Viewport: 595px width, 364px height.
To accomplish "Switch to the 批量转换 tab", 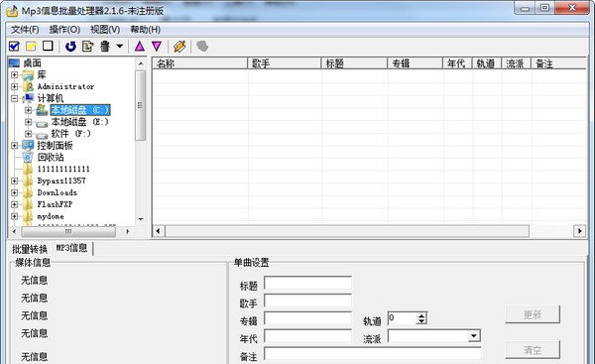I will pyautogui.click(x=30, y=249).
